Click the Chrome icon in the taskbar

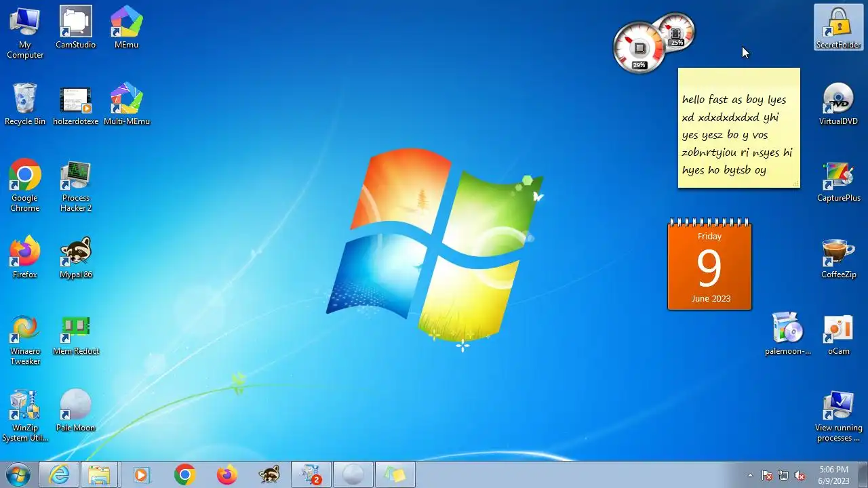[x=184, y=475]
